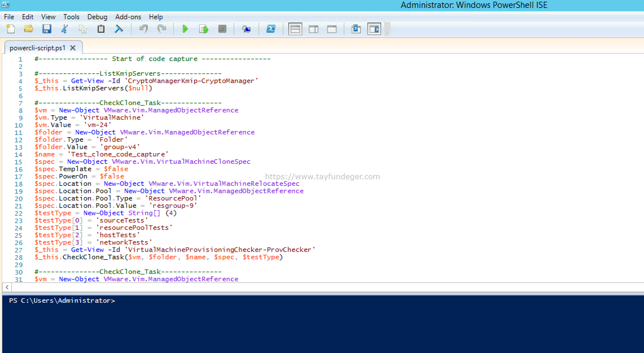Image resolution: width=644 pixels, height=353 pixels.
Task: Start PowerShell.exe console icon
Action: click(271, 29)
